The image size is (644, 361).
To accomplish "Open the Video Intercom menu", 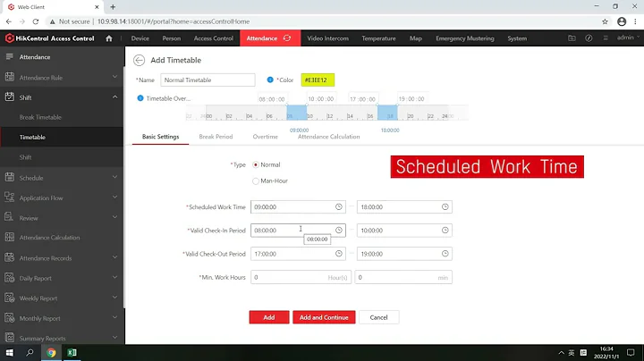I will point(327,38).
